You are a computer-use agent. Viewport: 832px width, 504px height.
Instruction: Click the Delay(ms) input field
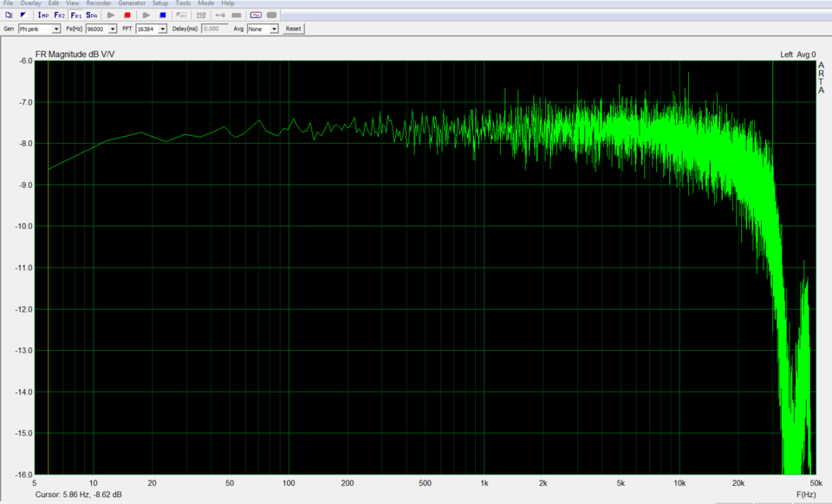point(215,29)
